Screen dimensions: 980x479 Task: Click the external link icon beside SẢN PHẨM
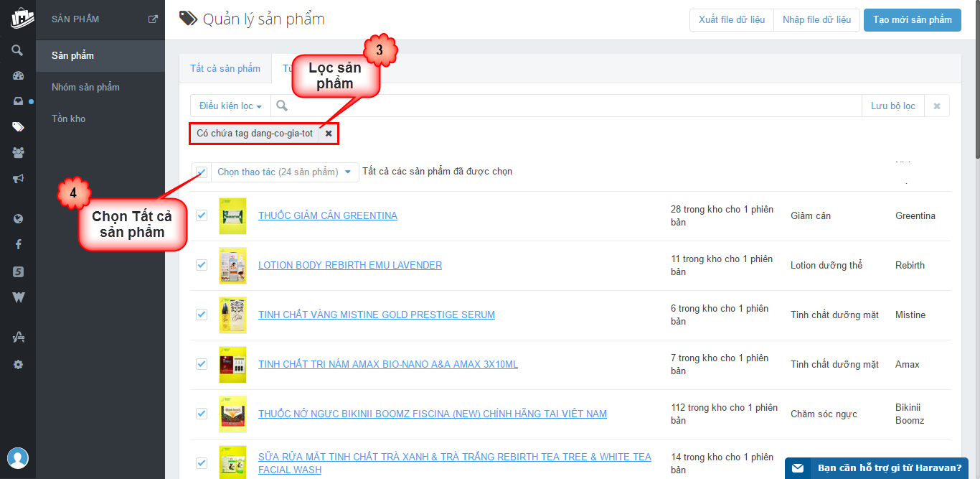pos(153,19)
